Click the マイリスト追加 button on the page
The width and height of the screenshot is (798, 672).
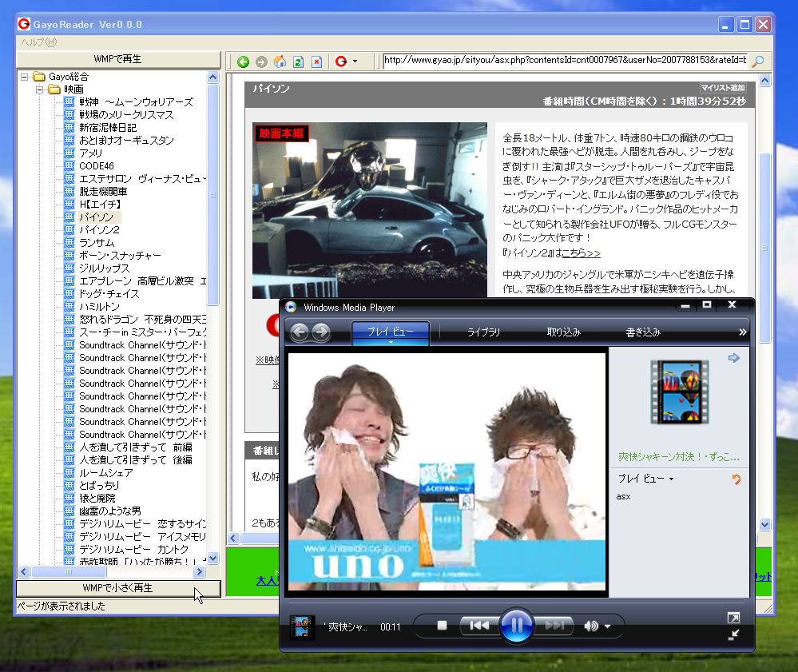point(723,88)
